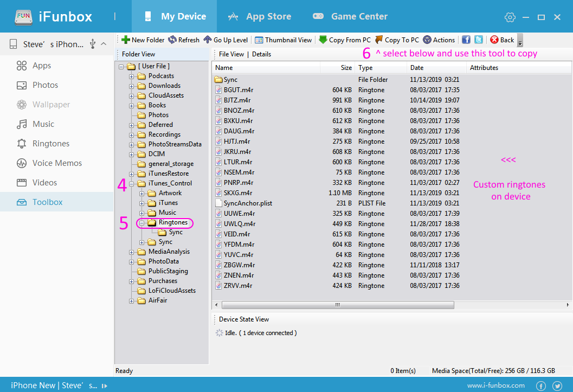This screenshot has height=392, width=573.
Task: Select Steve's iPhone device entry
Action: tap(53, 44)
